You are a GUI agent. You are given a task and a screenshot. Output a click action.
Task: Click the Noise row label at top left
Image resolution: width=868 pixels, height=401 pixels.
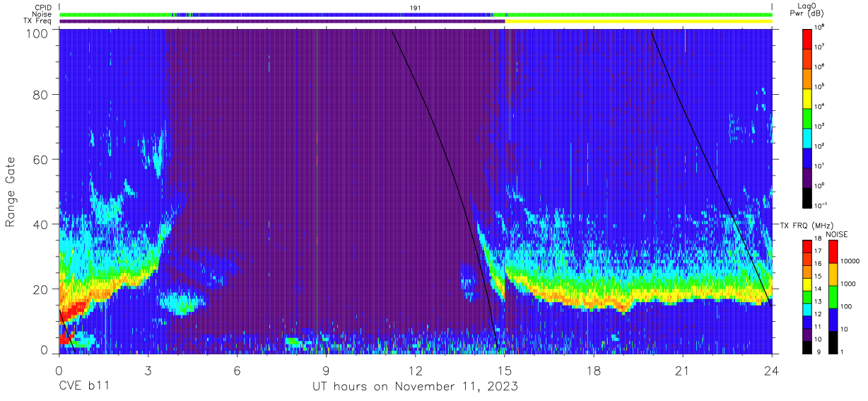(x=42, y=14)
